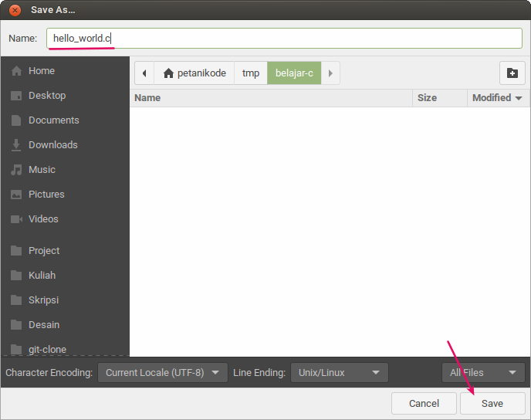Open Character Encoding dropdown
This screenshot has width=531, height=420.
coord(163,373)
